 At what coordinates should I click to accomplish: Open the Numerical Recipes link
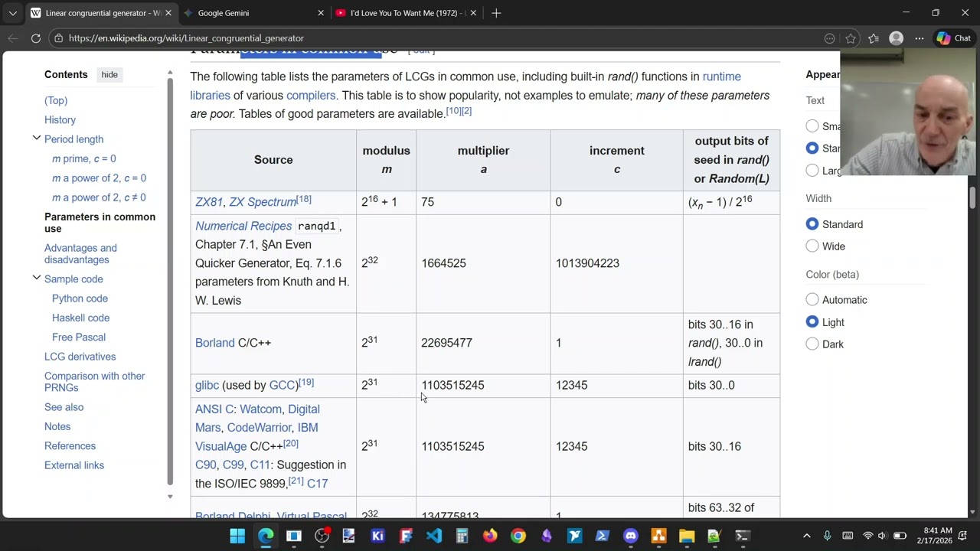coord(243,227)
